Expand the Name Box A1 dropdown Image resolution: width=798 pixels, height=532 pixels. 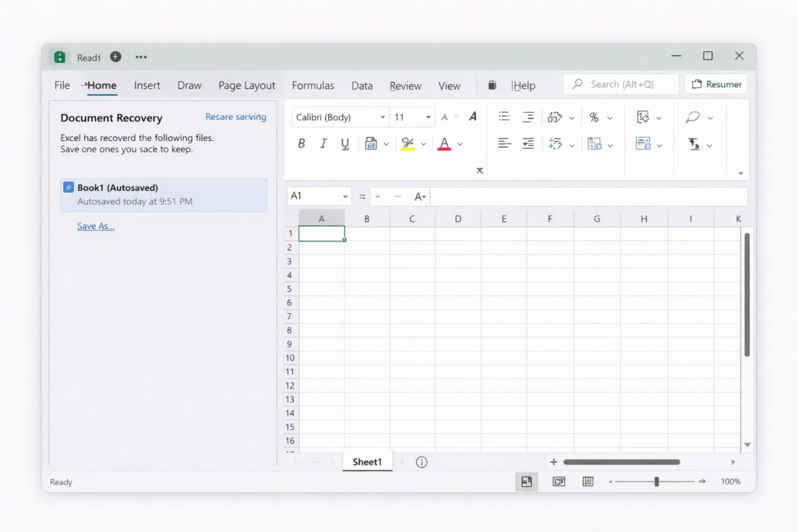coord(345,196)
